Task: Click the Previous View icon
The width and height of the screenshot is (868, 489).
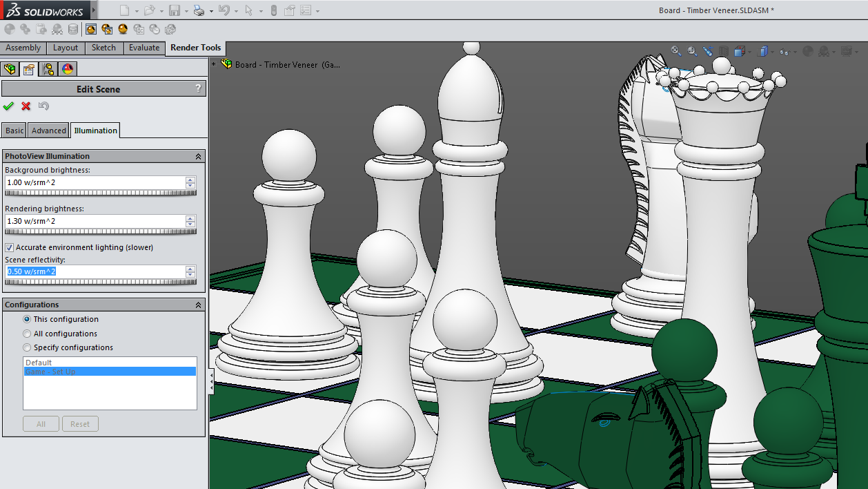Action: click(708, 51)
